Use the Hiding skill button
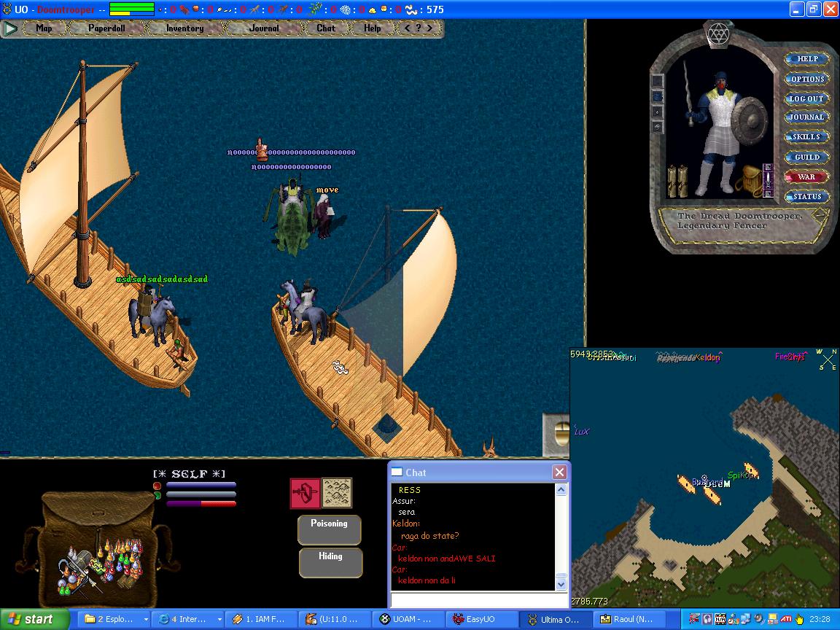Screen dimensions: 840x630 [x=330, y=562]
